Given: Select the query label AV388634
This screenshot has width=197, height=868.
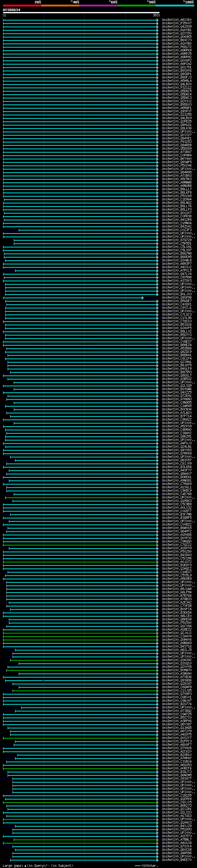Looking at the screenshot, I should coord(11,10).
